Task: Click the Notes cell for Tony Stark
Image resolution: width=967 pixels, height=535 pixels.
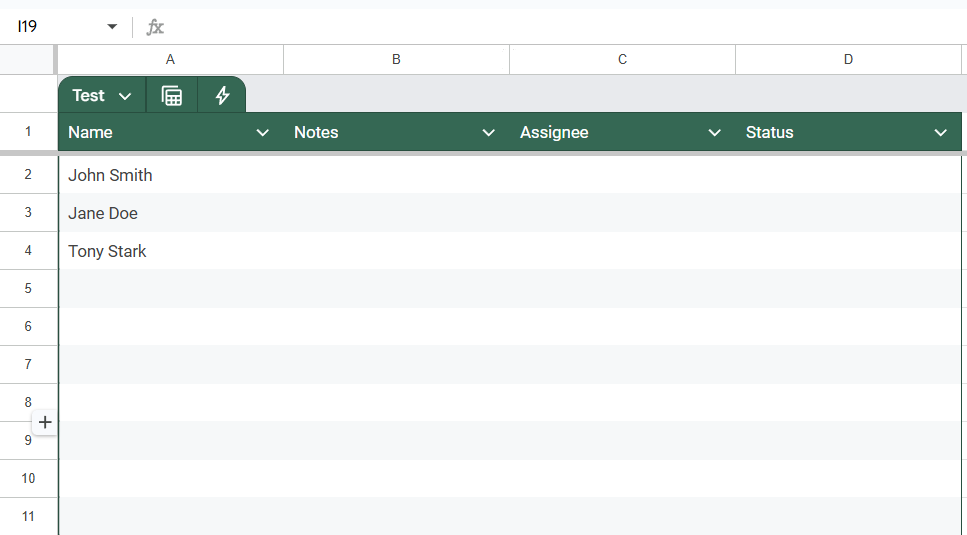Action: tap(397, 251)
